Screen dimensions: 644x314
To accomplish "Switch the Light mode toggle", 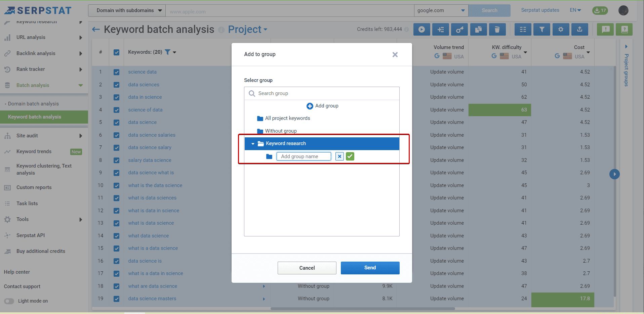I will [9, 301].
